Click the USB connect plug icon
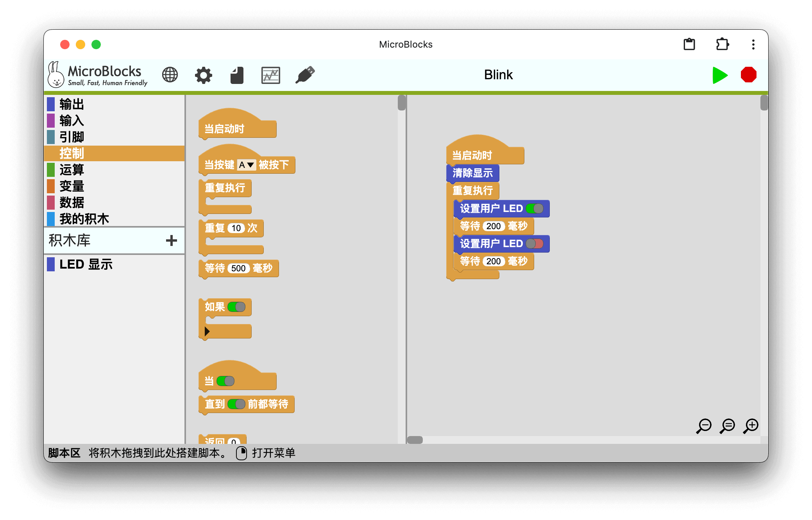 click(305, 75)
